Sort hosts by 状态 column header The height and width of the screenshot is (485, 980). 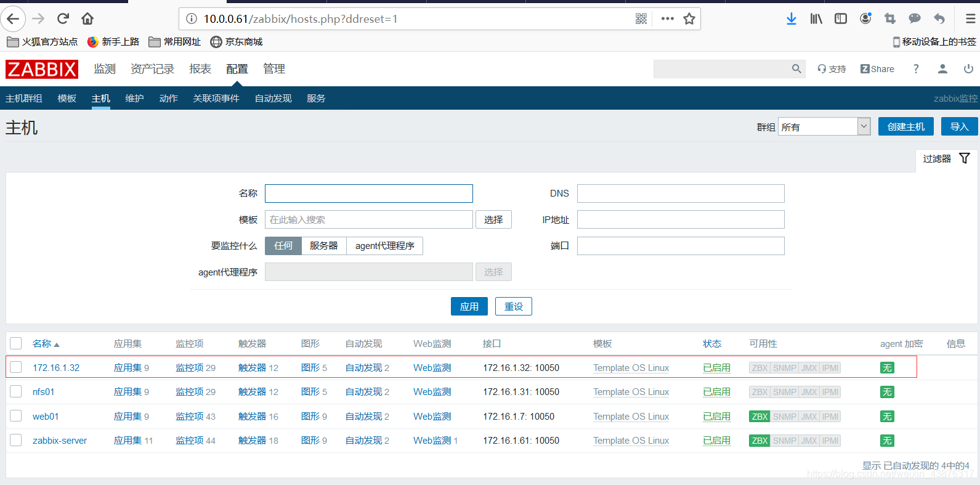pos(712,344)
